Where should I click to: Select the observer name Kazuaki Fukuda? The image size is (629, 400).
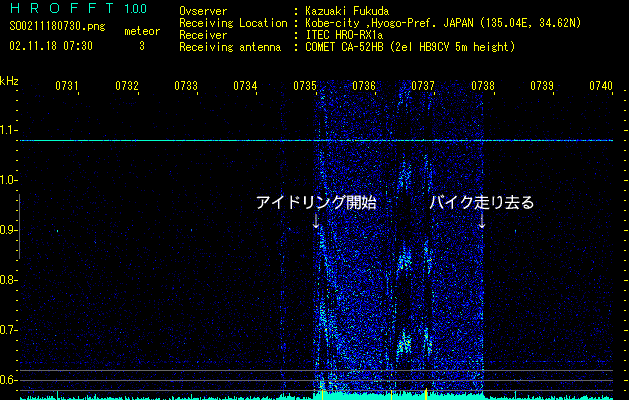(x=347, y=11)
